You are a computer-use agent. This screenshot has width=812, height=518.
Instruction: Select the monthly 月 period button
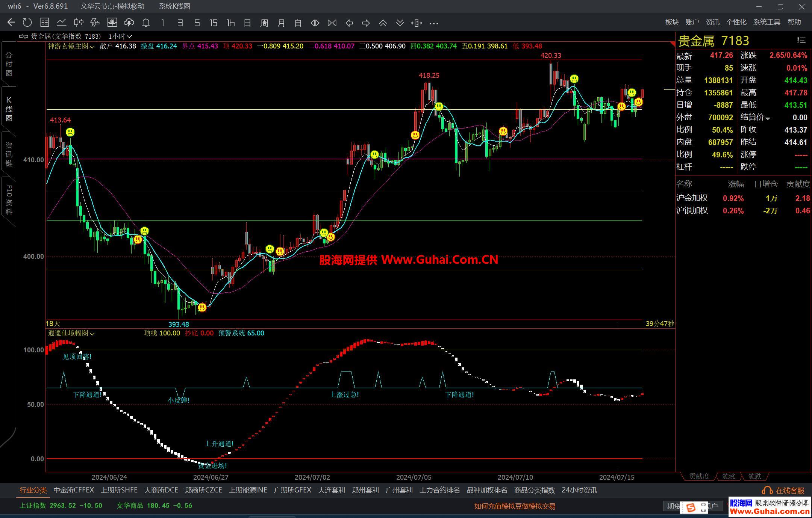281,23
